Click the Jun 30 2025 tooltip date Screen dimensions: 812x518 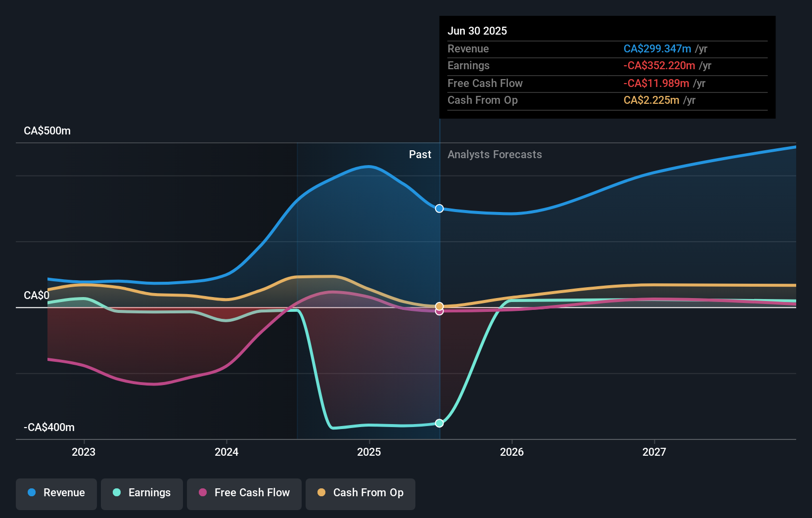477,31
